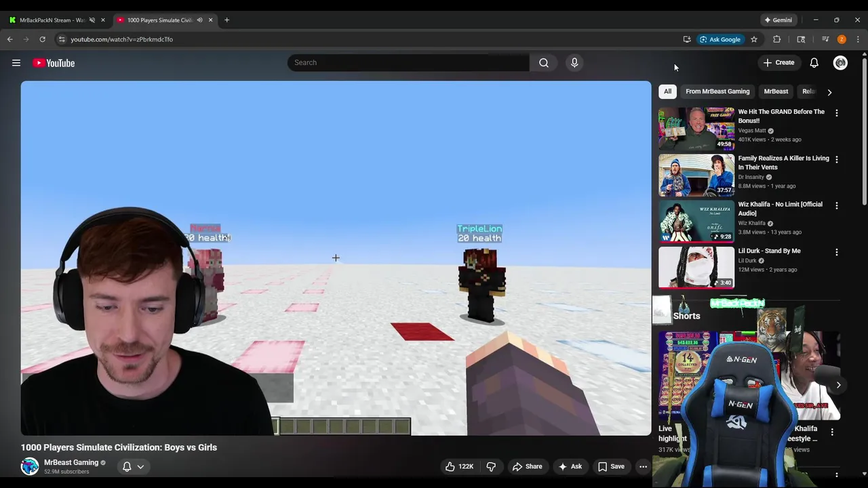Screen dimensions: 868x488
Task: Open Family Realizes A Killer video title
Action: pos(783,163)
